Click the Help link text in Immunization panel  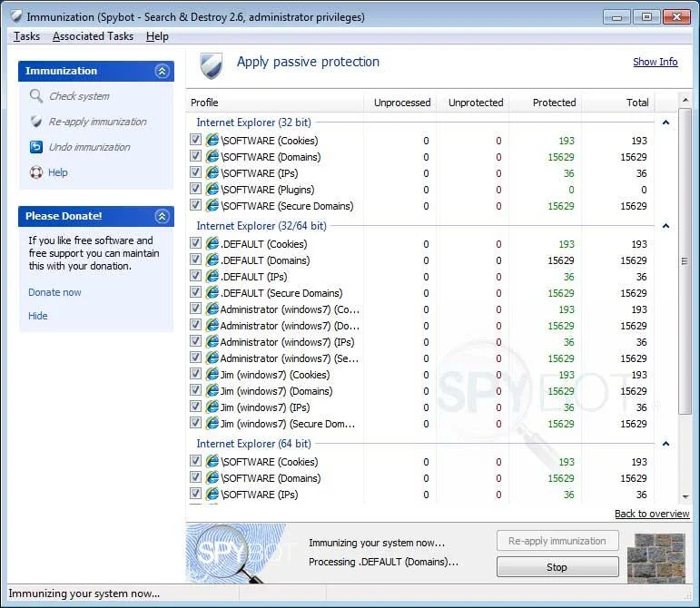(x=57, y=172)
